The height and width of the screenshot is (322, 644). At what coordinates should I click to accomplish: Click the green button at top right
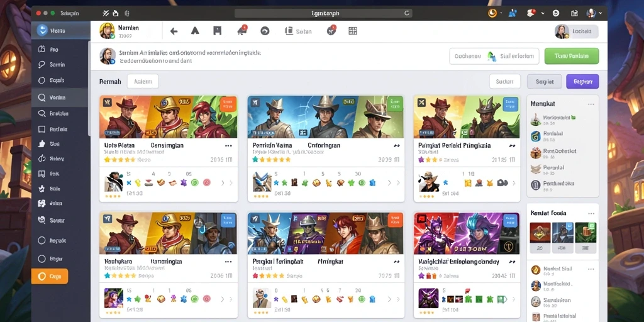pyautogui.click(x=571, y=56)
